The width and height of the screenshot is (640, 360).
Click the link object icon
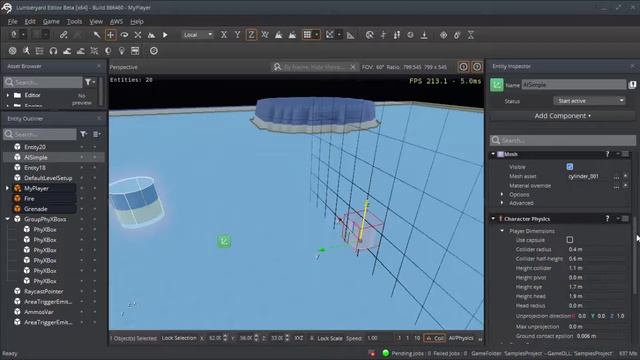[x=64, y=35]
